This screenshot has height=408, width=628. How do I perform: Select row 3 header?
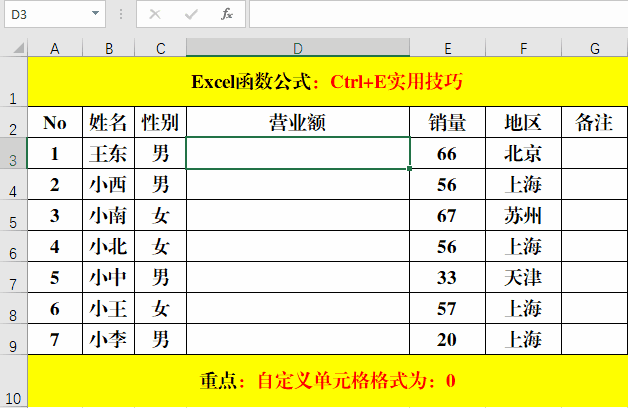pyautogui.click(x=13, y=153)
